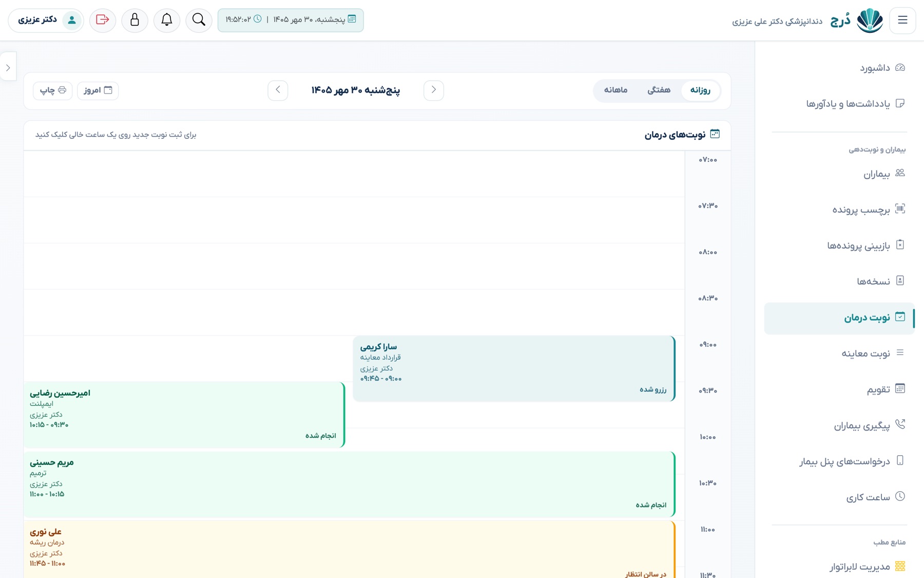Open نوبت معاینه sidebar item
The width and height of the screenshot is (924, 578).
(839, 353)
